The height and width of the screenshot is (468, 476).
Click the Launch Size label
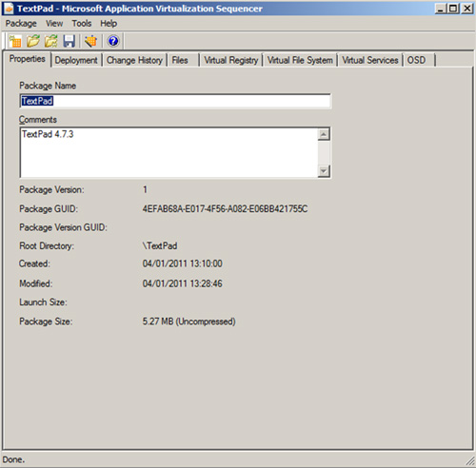[43, 302]
